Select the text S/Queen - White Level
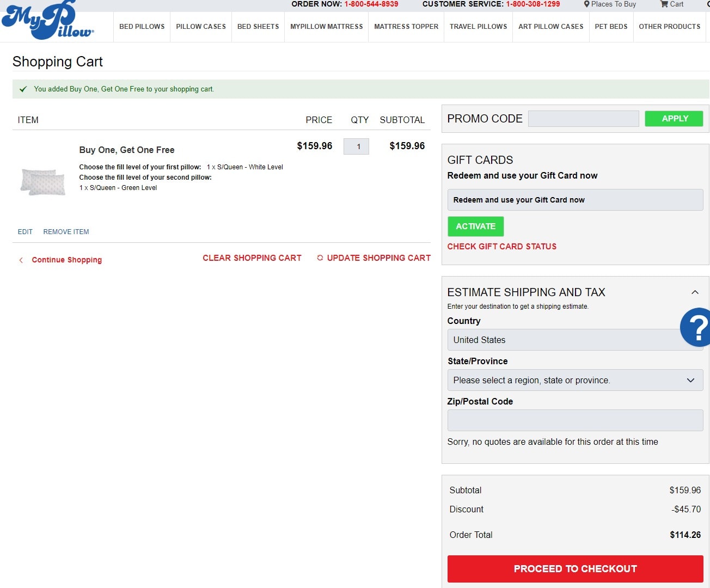710x588 pixels. [250, 167]
